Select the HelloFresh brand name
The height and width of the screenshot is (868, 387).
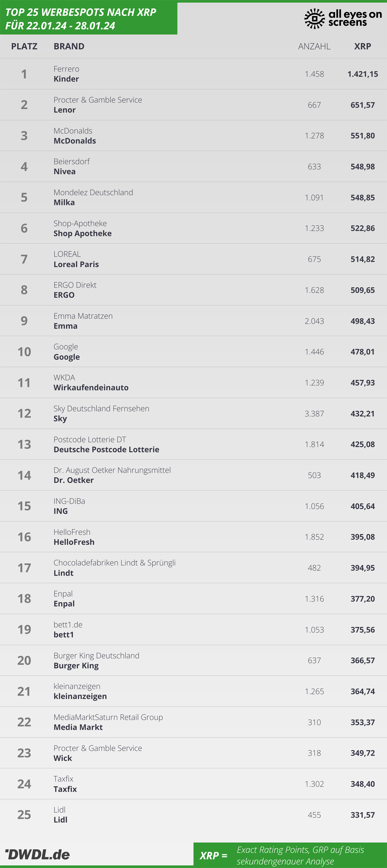click(x=74, y=542)
